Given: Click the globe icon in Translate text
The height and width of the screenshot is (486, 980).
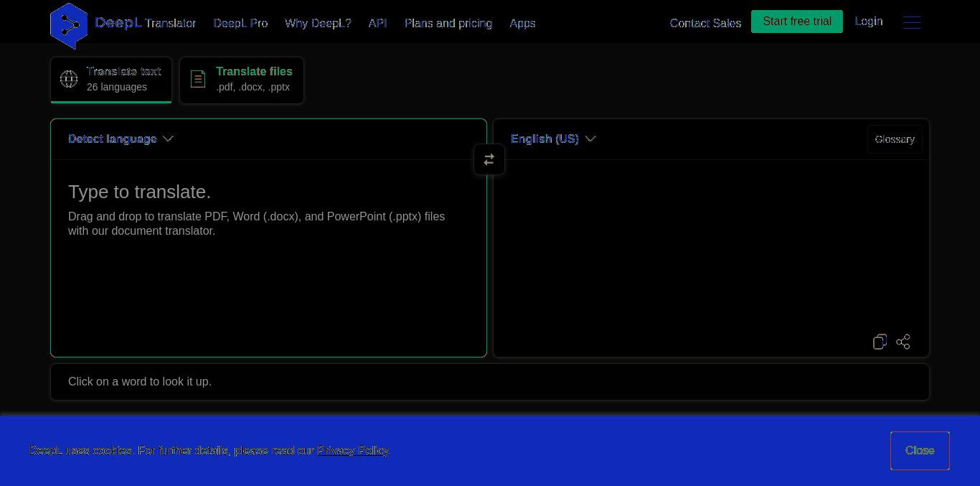Looking at the screenshot, I should pyautogui.click(x=69, y=79).
